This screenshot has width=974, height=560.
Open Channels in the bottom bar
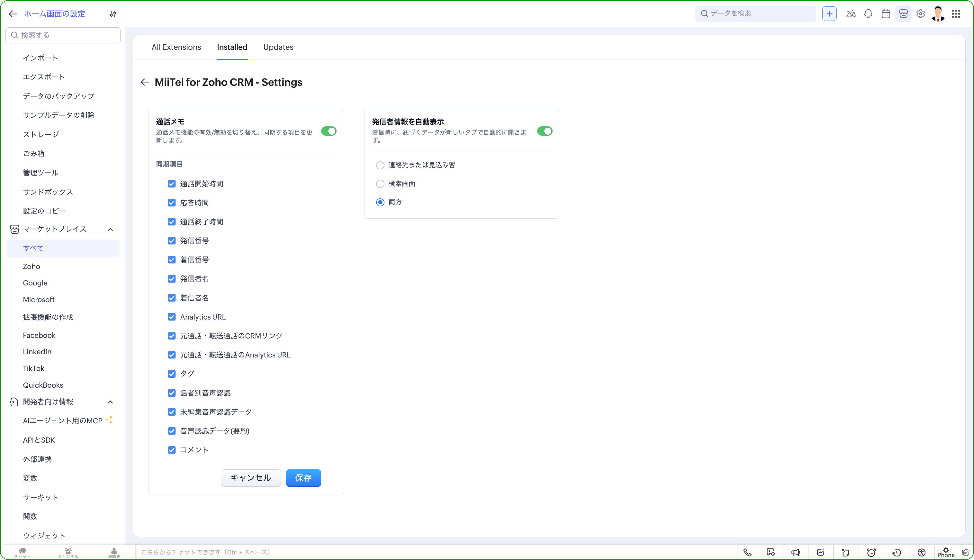click(68, 553)
